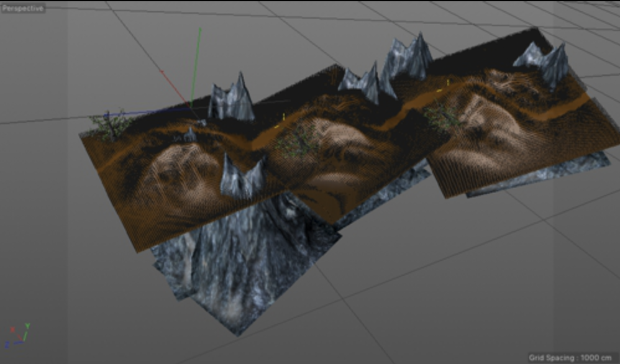This screenshot has width=620, height=364.
Task: Click the world axis orientation gizmo
Action: point(17,334)
